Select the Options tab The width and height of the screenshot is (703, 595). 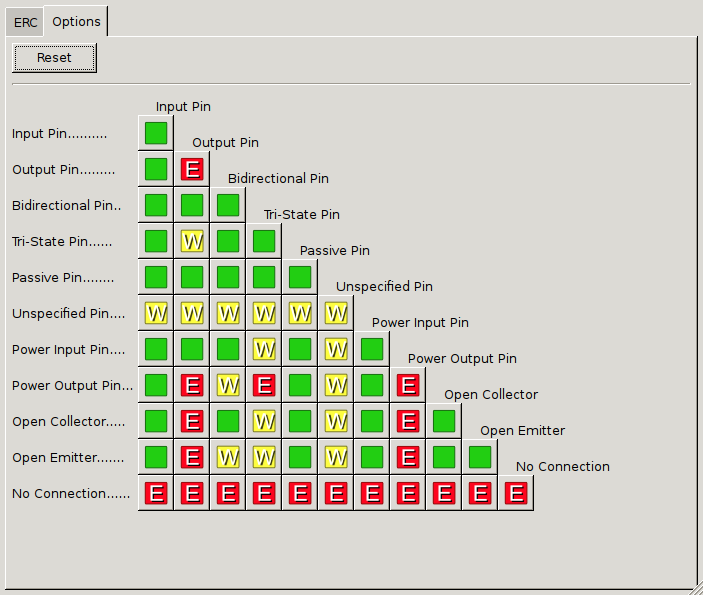[76, 21]
